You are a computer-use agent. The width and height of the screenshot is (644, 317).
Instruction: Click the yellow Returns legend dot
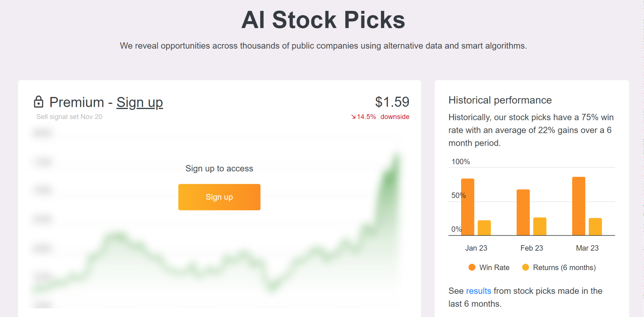click(x=526, y=267)
